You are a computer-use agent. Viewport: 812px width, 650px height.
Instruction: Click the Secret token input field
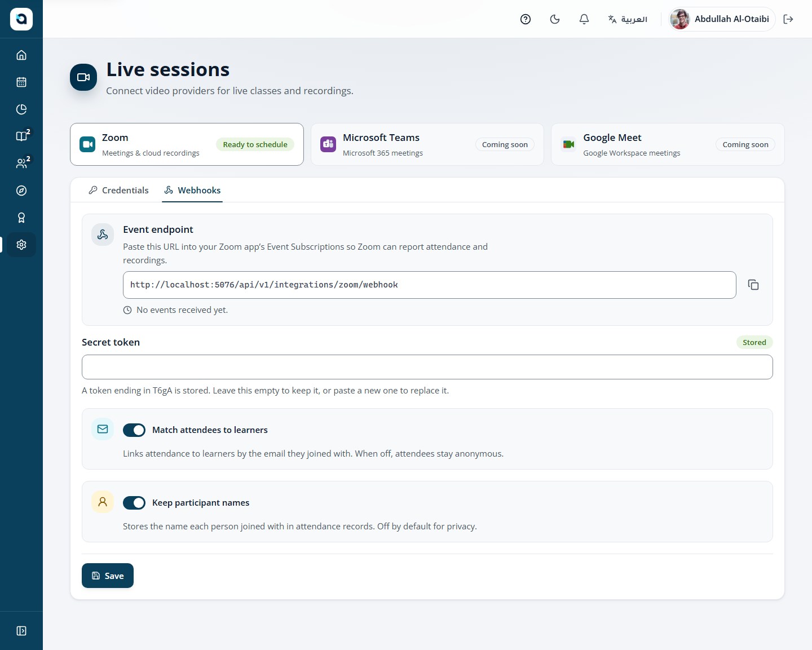pos(427,367)
